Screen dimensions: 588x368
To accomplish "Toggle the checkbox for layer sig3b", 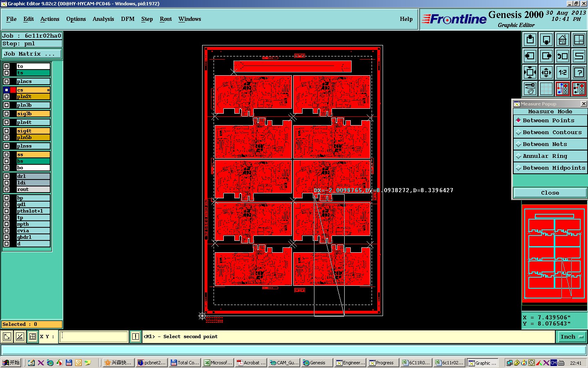I will (x=7, y=114).
